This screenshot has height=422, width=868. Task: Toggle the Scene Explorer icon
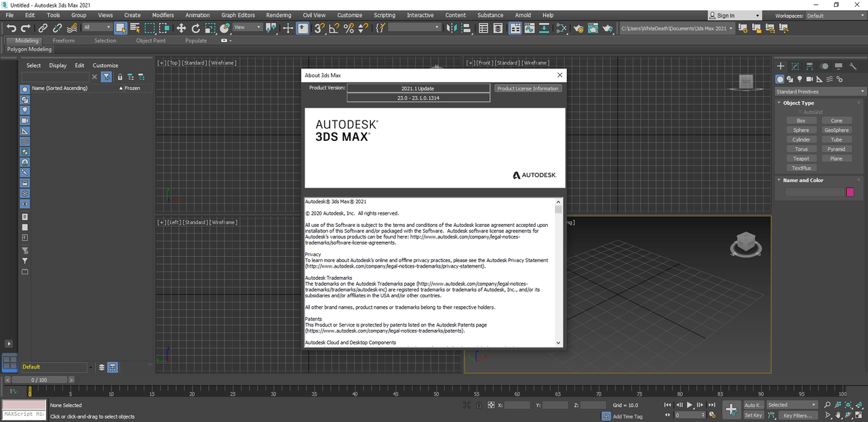[x=484, y=28]
